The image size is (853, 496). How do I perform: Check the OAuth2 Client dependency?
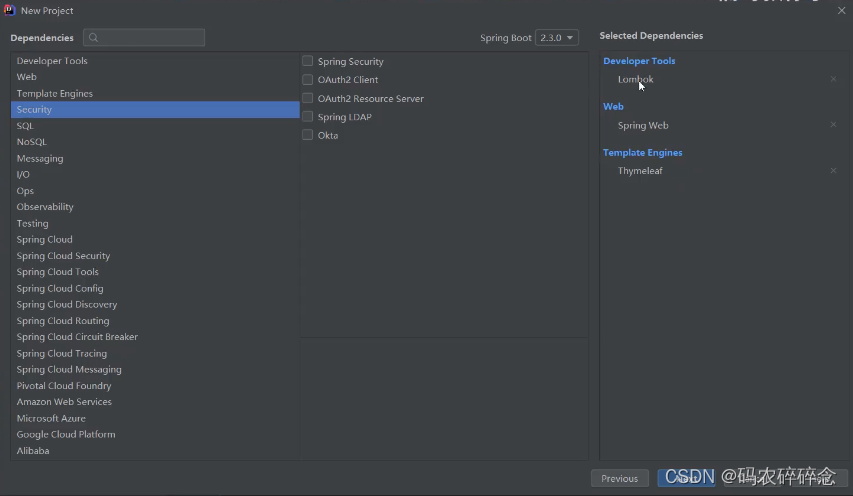pyautogui.click(x=307, y=79)
